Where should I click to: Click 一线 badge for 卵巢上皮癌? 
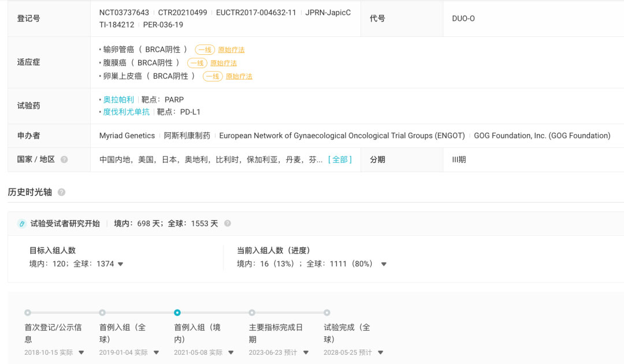tap(213, 76)
